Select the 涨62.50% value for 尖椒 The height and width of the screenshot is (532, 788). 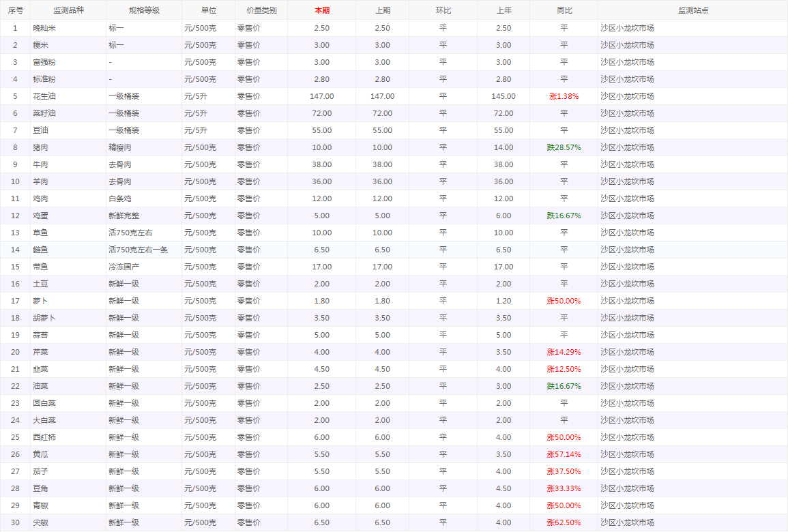564,522
